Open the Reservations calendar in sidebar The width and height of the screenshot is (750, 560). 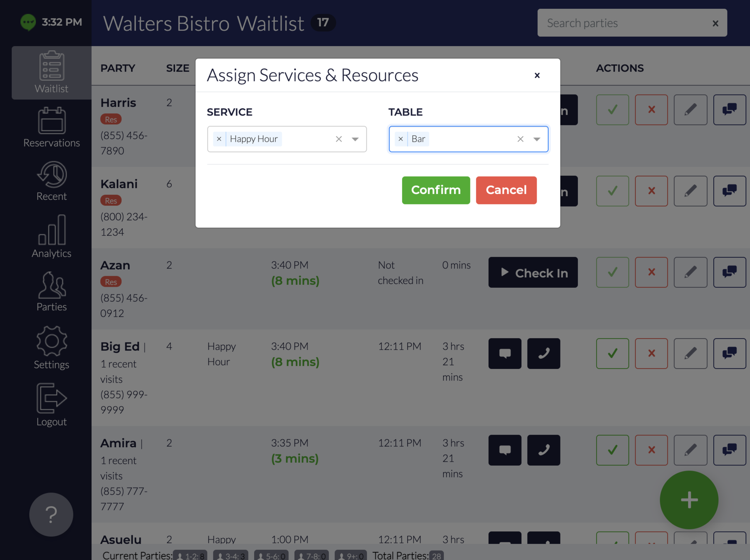[x=51, y=127]
